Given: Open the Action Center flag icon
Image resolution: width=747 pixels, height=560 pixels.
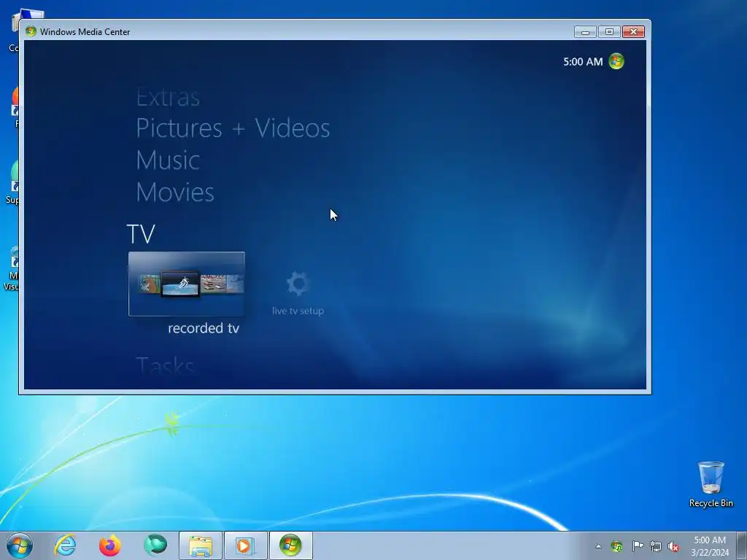Looking at the screenshot, I should pyautogui.click(x=637, y=546).
